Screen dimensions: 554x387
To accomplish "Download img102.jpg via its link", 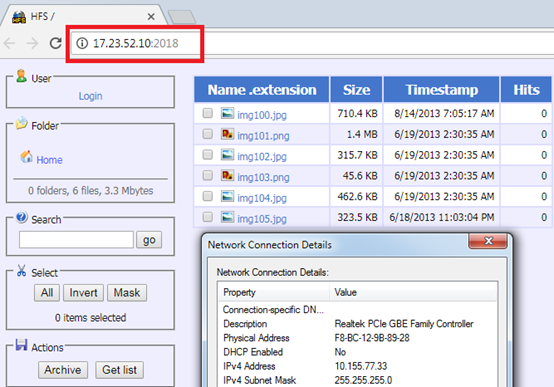I will coord(262,157).
